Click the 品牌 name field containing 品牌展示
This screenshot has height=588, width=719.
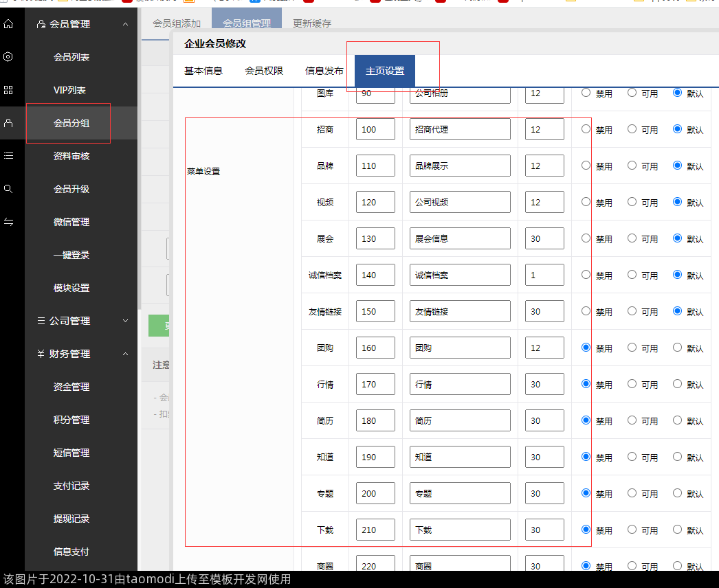[460, 166]
